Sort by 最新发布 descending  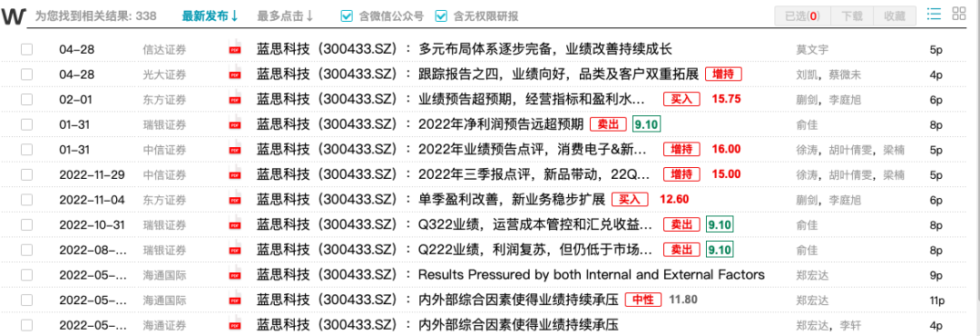pos(210,16)
